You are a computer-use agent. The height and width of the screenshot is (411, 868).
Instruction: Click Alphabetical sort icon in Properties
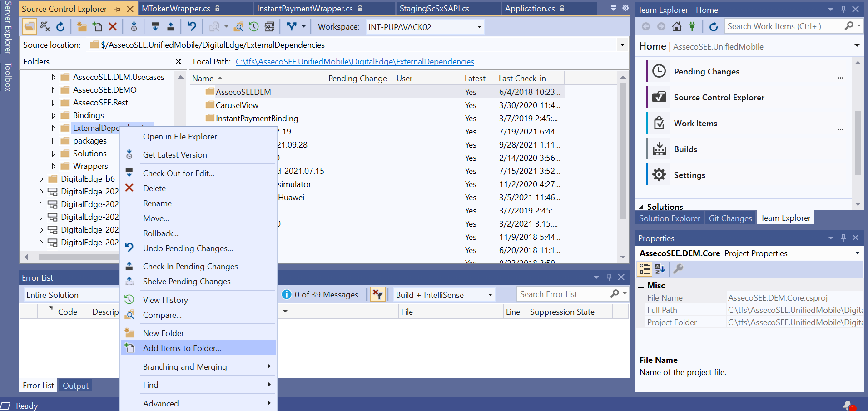[x=660, y=269]
